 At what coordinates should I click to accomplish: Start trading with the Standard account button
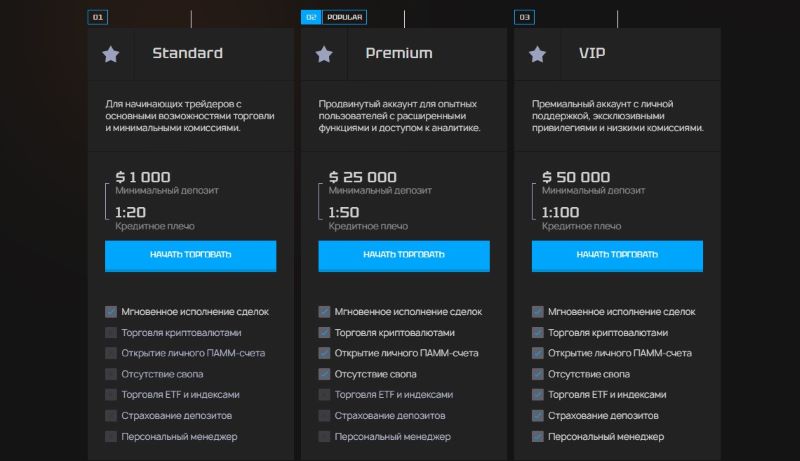point(190,255)
